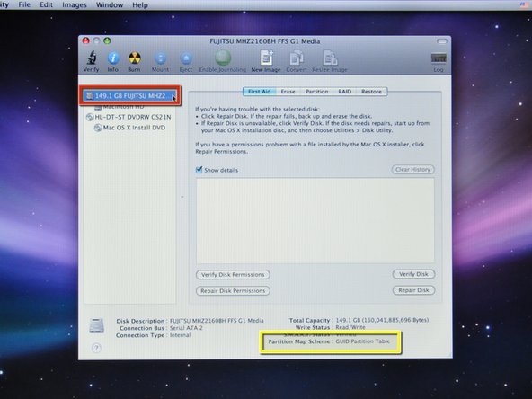Image resolution: width=532 pixels, height=399 pixels.
Task: Click Verify Disk Permissions button
Action: point(233,274)
